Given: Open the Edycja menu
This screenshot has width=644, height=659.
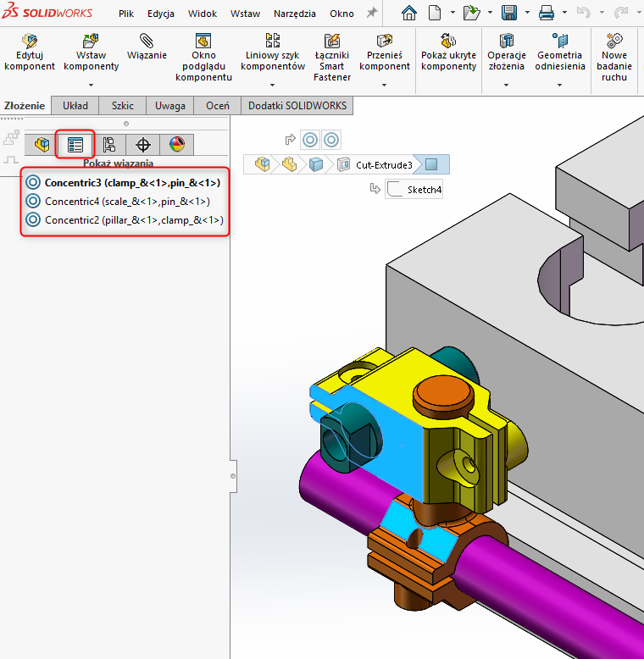Looking at the screenshot, I should click(161, 14).
